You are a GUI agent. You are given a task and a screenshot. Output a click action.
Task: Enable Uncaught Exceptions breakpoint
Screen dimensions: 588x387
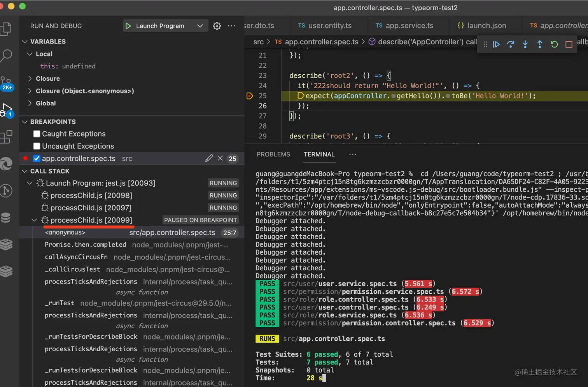[37, 146]
